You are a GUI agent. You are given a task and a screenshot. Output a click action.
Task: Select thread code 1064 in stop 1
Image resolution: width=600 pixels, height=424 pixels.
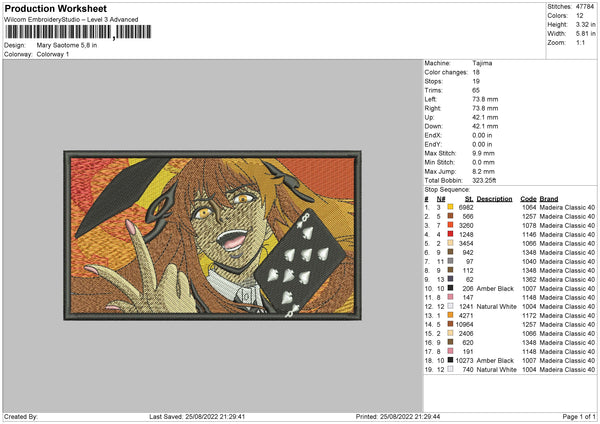coord(529,207)
